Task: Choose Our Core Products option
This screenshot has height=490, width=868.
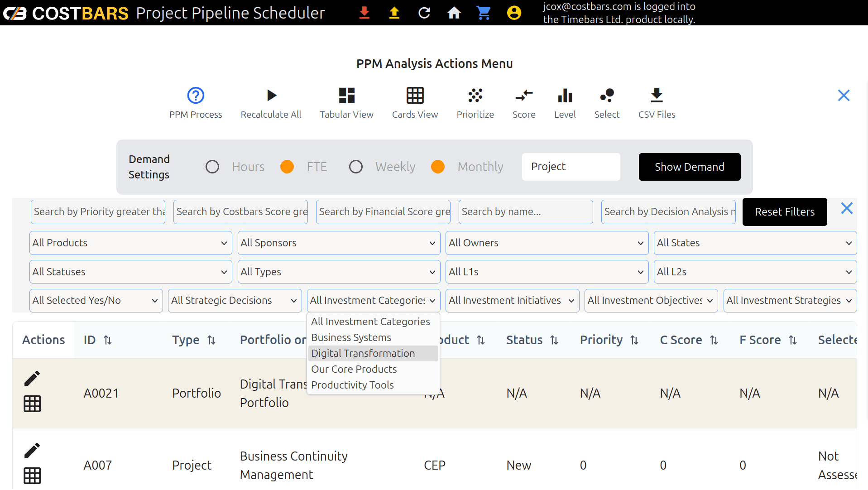Action: (x=373, y=369)
